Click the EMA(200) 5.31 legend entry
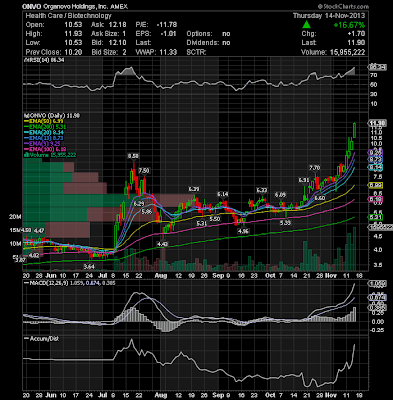Screen dimensions: 393x400 [45, 127]
